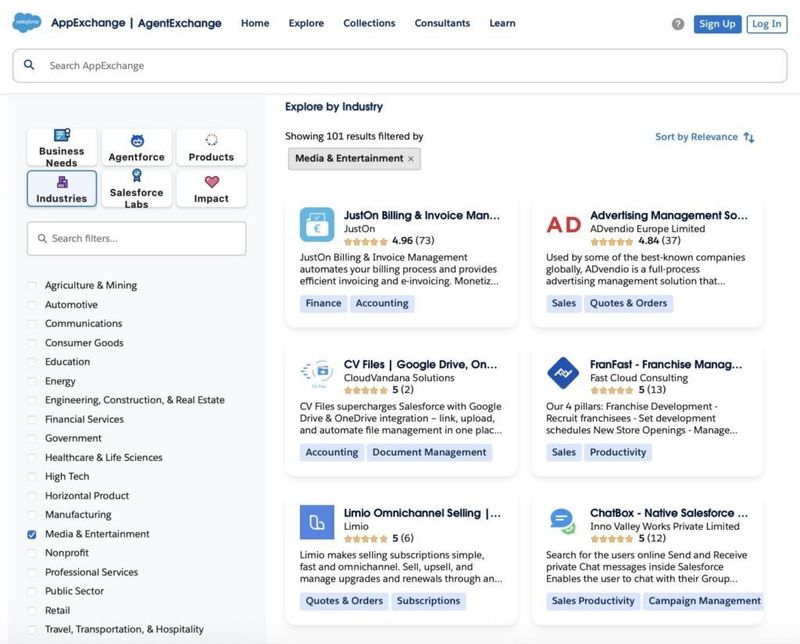Check the Public Sector filter
This screenshot has height=644, width=800.
(32, 591)
